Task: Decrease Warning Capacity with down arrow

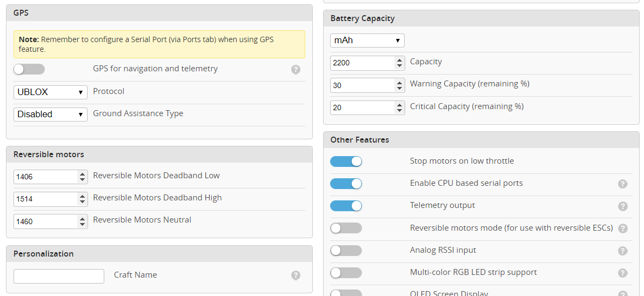Action: coord(399,88)
